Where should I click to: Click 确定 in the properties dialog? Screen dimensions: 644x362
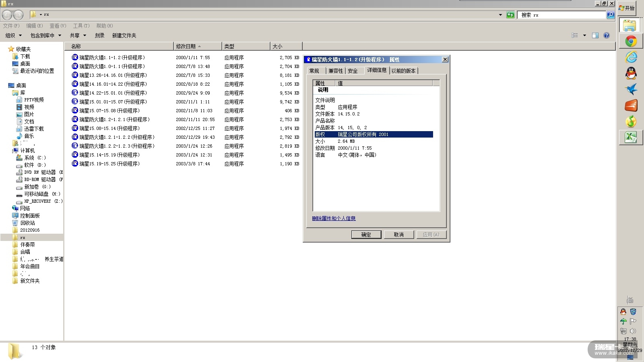coord(366,234)
